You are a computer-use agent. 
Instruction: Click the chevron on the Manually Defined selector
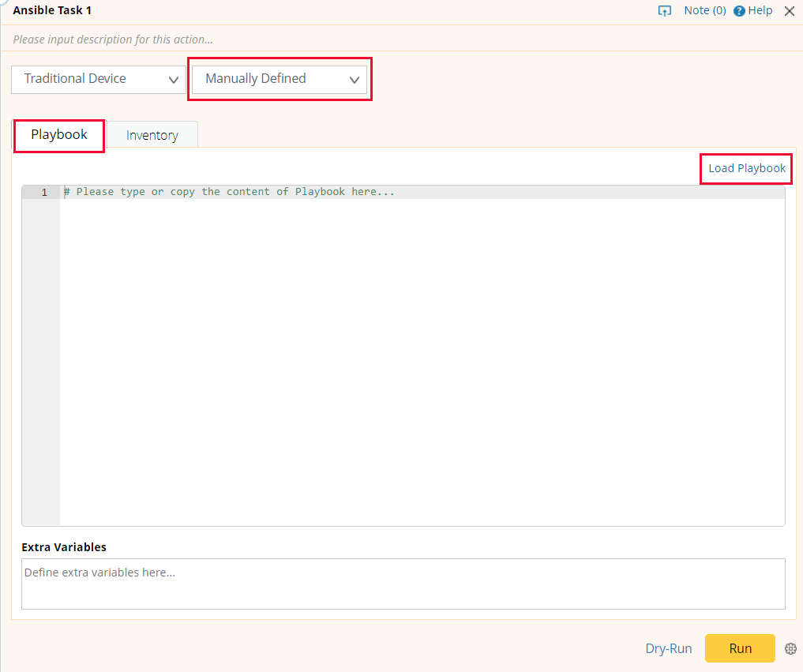355,79
